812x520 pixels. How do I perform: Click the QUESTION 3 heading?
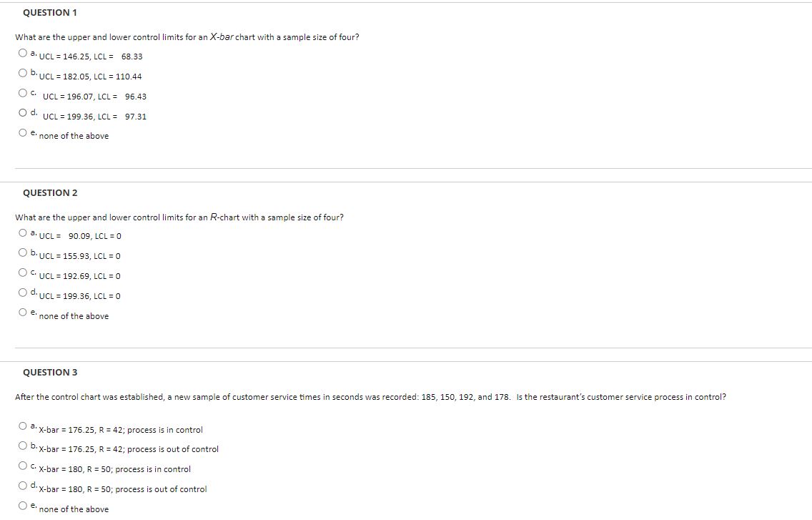[49, 372]
